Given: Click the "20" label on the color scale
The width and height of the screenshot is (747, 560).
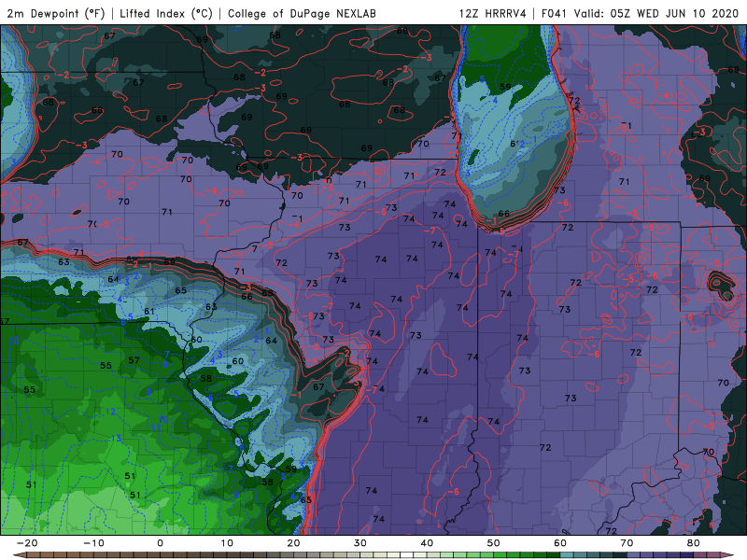Looking at the screenshot, I should click(x=293, y=543).
